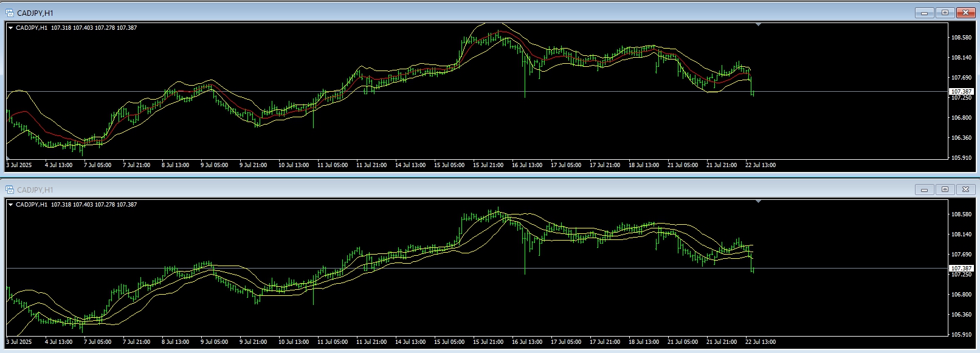980x353 pixels.
Task: Click the 21 Jul 21:00 label on lower time axis
Action: [x=722, y=342]
